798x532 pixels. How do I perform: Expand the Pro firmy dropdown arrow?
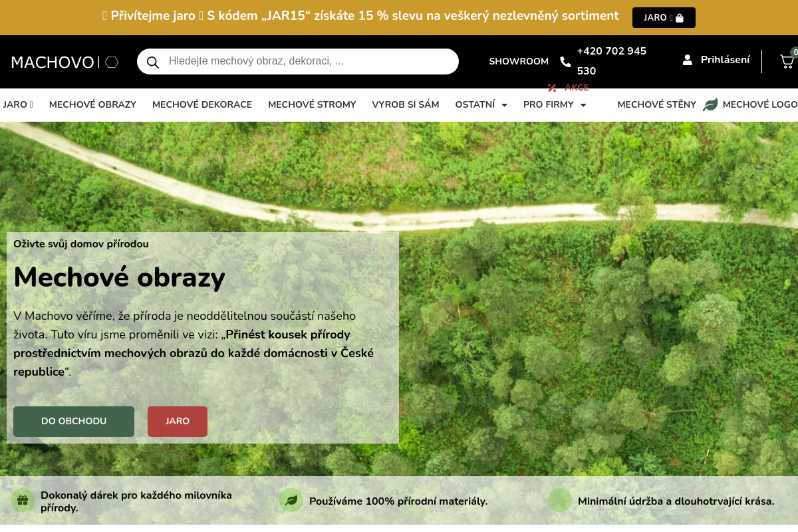[583, 105]
